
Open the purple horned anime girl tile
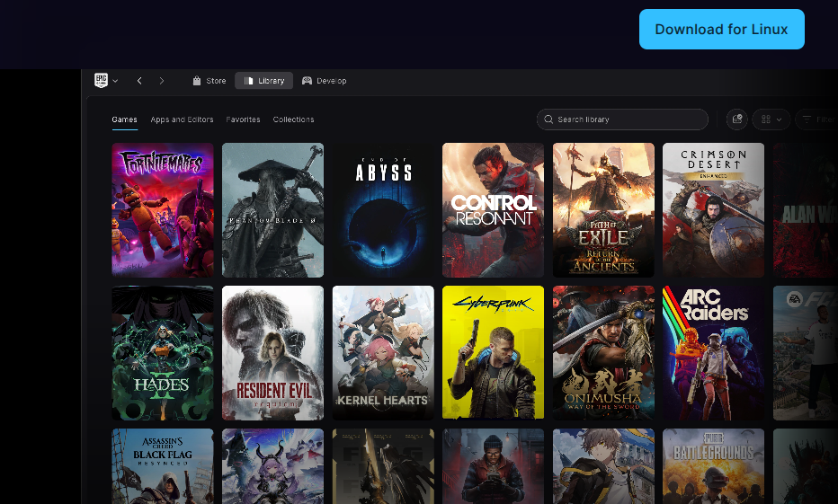click(272, 466)
